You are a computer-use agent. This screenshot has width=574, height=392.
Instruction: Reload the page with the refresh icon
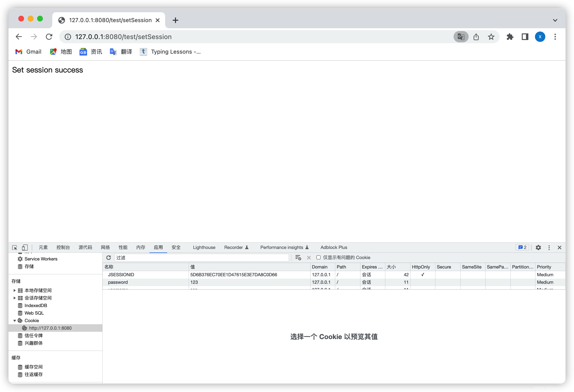(49, 37)
